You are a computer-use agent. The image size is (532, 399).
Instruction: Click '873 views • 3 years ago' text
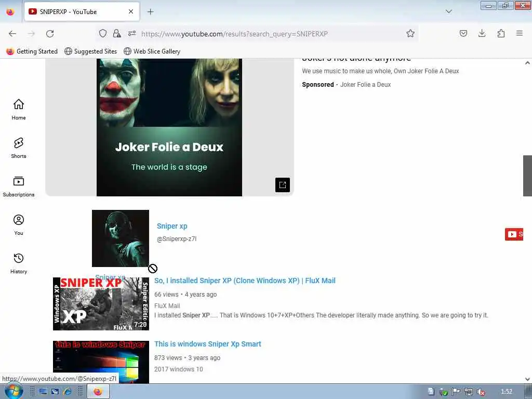point(187,357)
